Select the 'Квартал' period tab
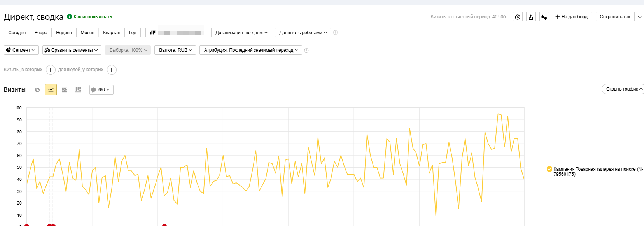Viewport: 644px width, 226px height. [112, 33]
